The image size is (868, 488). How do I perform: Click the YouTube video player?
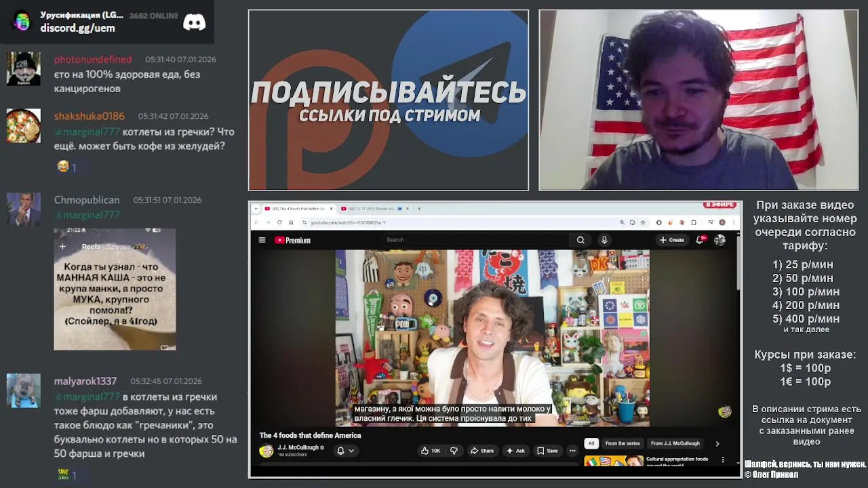[492, 338]
